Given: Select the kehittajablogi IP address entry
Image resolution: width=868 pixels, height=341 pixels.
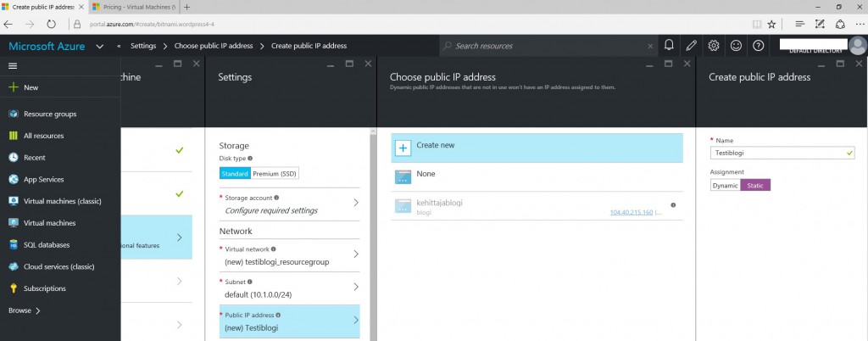Looking at the screenshot, I should [537, 206].
